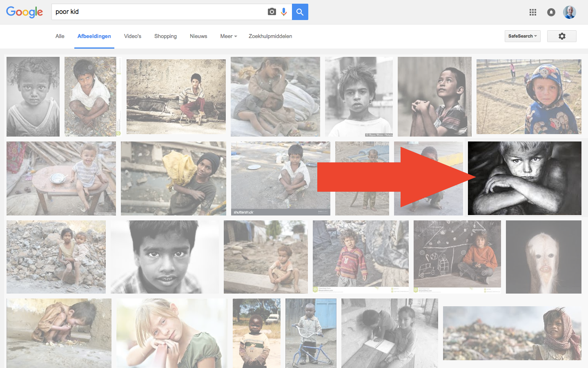Open the account profile avatar
Screen dimensions: 588x368
tap(569, 12)
